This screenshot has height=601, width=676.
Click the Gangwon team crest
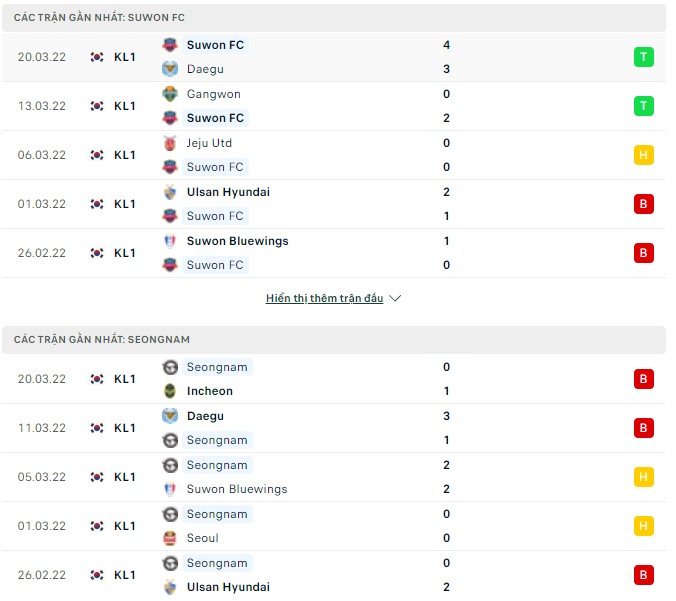tap(169, 94)
